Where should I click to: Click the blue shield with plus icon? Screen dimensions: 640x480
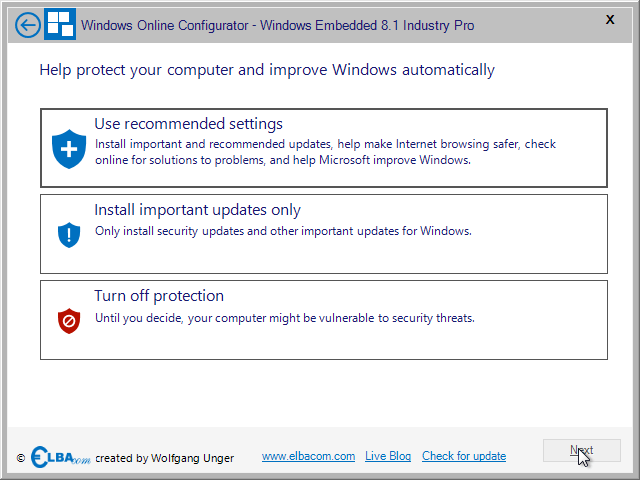pyautogui.click(x=69, y=149)
